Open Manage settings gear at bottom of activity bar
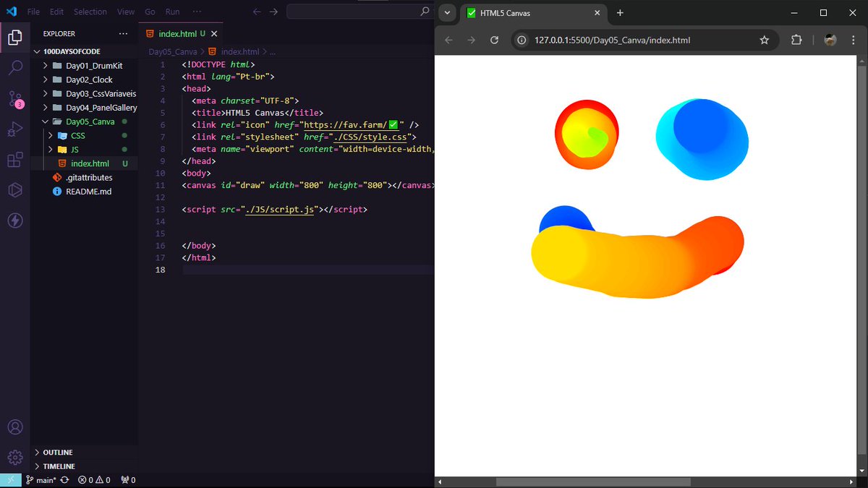 coord(15,457)
